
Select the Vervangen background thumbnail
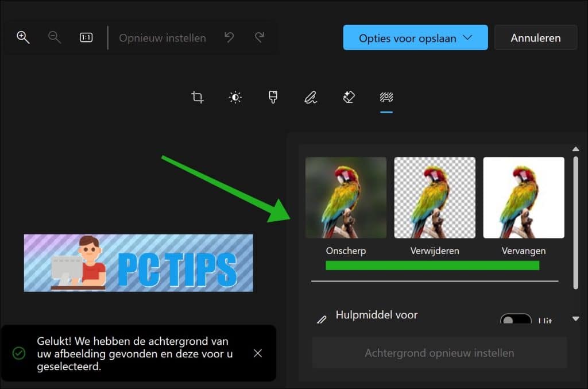click(x=524, y=198)
